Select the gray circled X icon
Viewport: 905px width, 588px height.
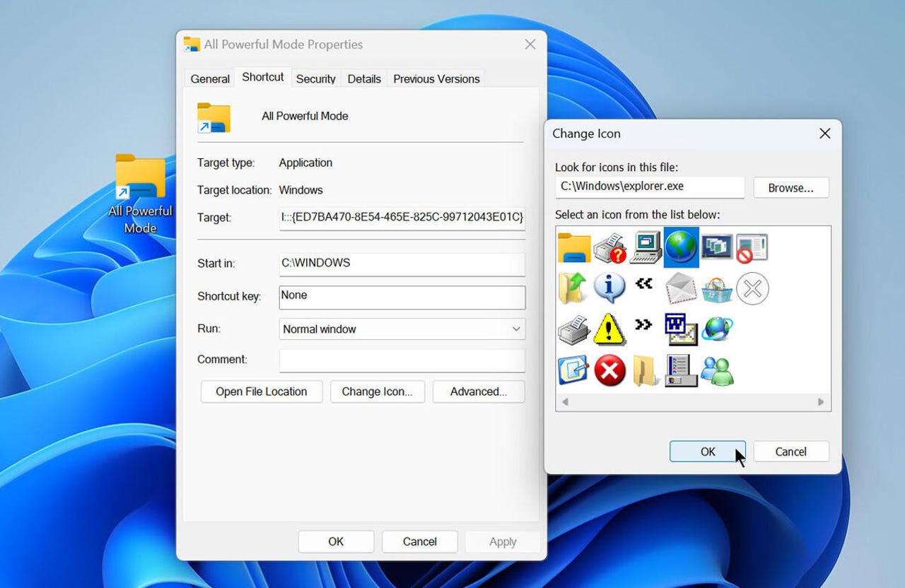click(752, 288)
